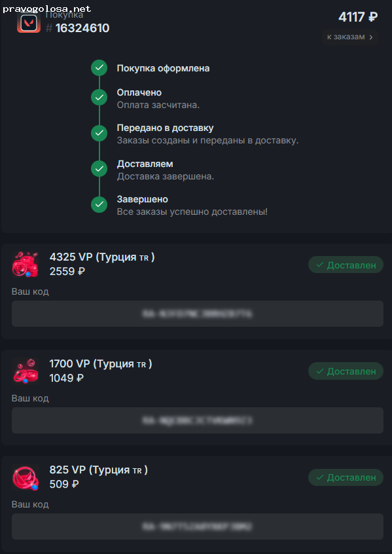Click the checkmark for 'Доставляем' step
This screenshot has height=554, width=392.
[x=99, y=168]
